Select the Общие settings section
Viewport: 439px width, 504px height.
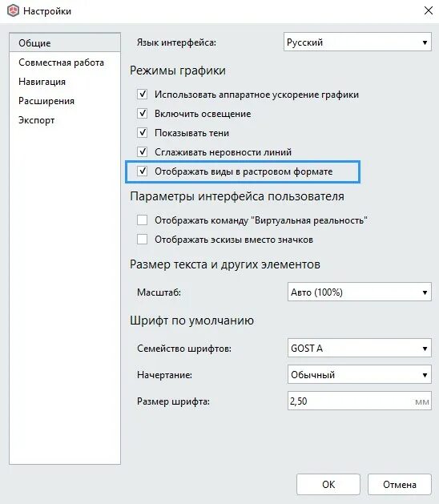(65, 42)
